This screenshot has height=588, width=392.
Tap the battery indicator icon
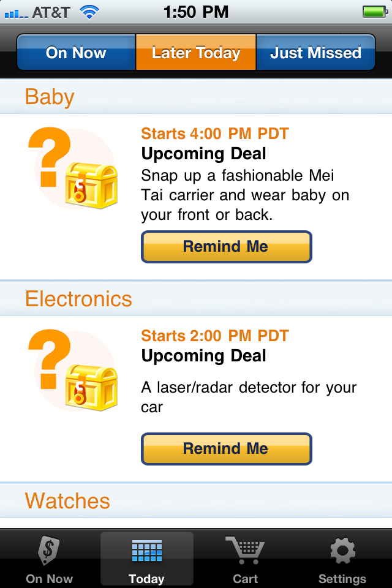(375, 12)
